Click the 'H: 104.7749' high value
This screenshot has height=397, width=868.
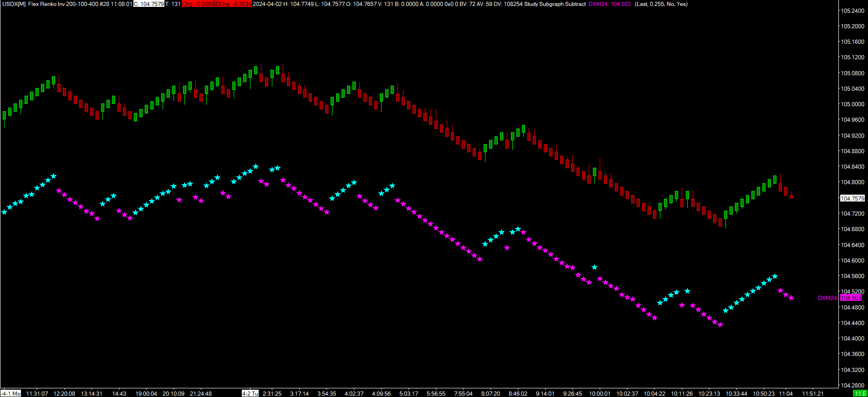coord(298,4)
